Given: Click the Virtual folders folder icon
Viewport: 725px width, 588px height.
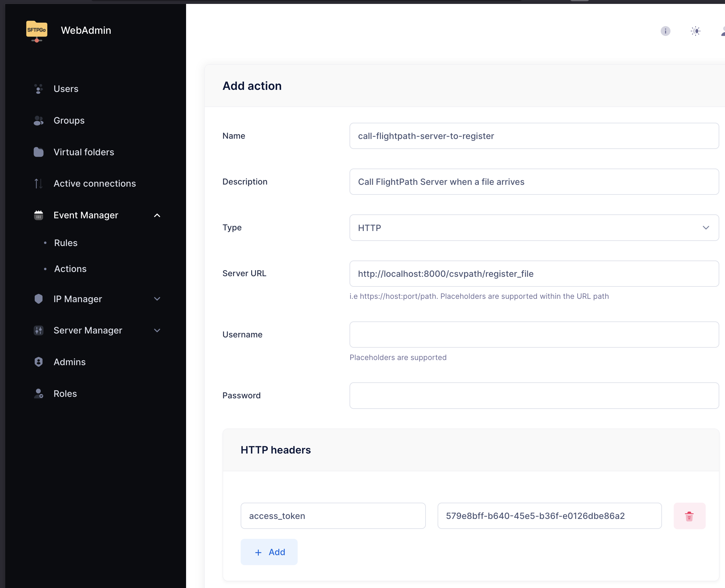Looking at the screenshot, I should 39,152.
